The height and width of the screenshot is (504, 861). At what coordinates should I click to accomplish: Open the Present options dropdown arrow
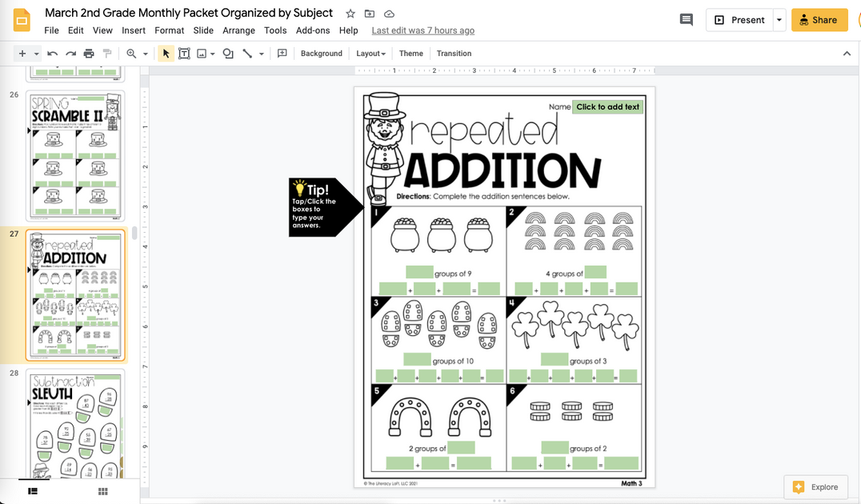point(777,20)
